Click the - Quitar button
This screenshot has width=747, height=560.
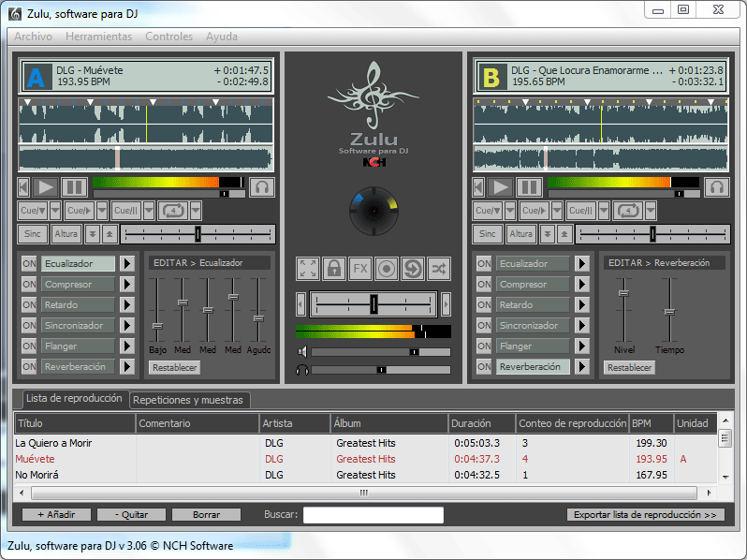131,515
